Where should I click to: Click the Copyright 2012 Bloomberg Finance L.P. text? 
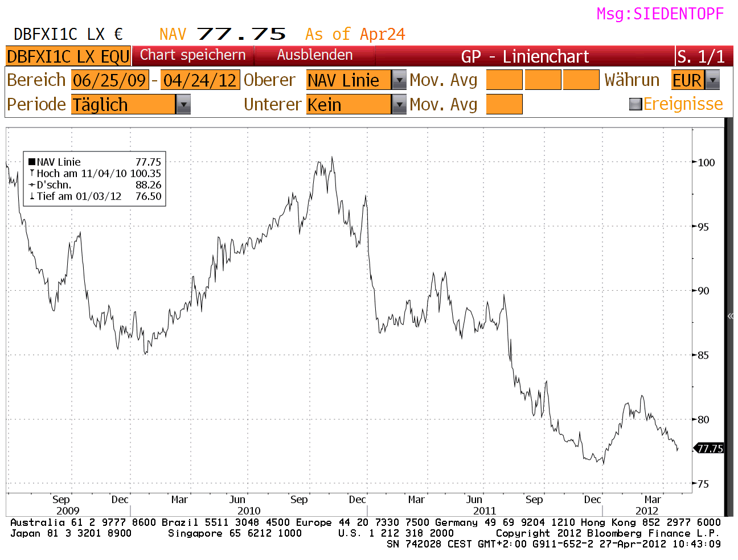coord(608,533)
